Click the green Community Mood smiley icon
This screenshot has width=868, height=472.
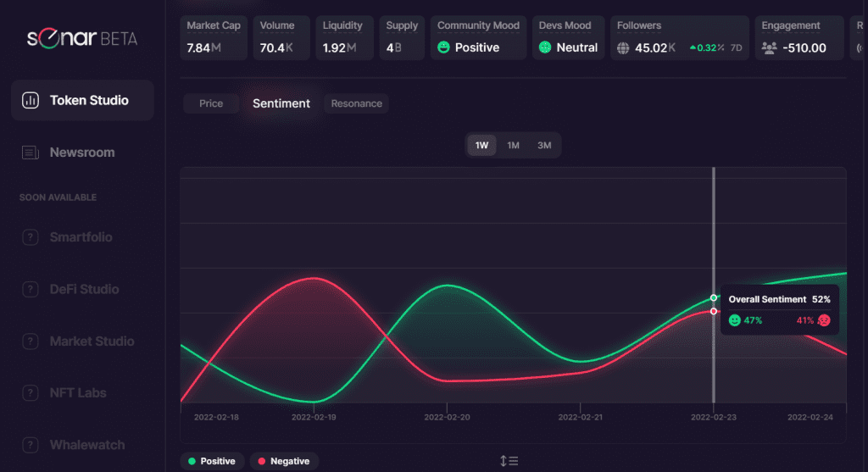tap(443, 47)
